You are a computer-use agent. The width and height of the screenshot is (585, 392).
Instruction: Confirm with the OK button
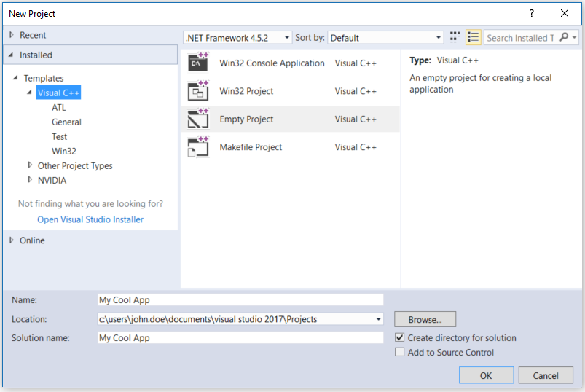(x=486, y=375)
